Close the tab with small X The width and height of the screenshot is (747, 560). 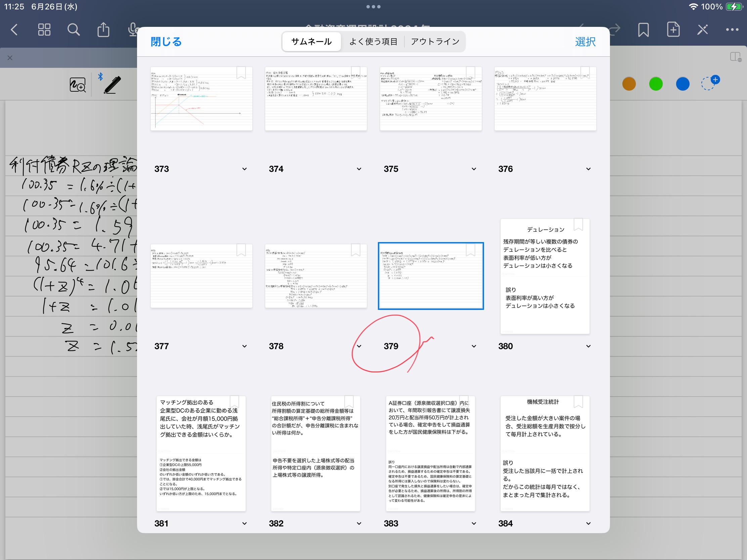10,58
